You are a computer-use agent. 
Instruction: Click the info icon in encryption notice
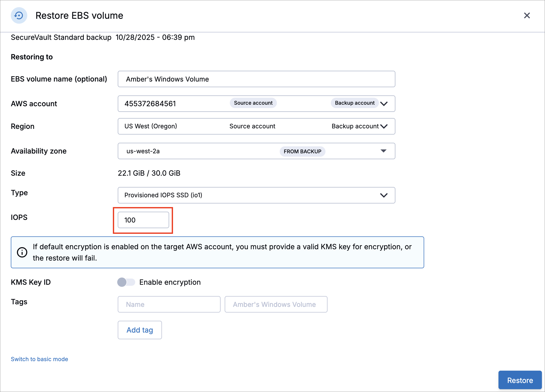click(22, 252)
